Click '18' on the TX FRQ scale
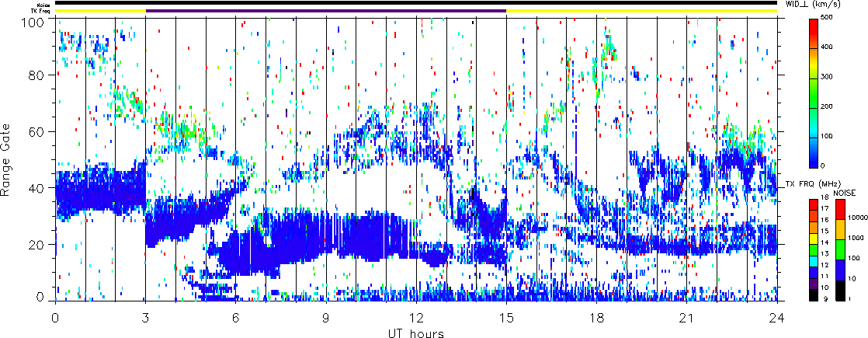Viewport: 868px width, 338px height. (825, 197)
